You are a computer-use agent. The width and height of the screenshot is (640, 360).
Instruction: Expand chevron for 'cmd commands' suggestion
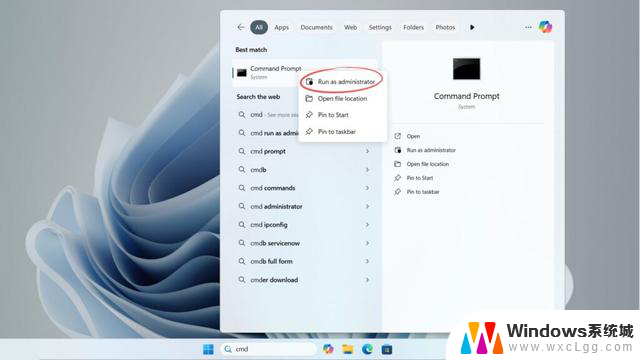click(367, 188)
